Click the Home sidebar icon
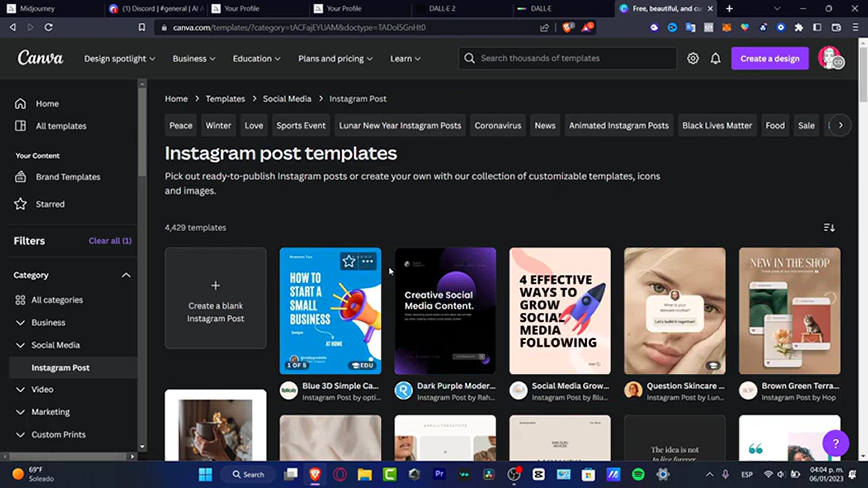The image size is (868, 488). click(20, 103)
